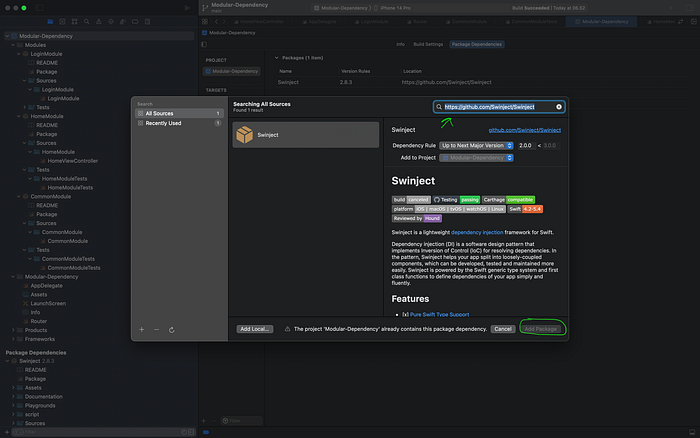Open the Report navigator icon
This screenshot has height=438, width=700.
pyautogui.click(x=147, y=21)
